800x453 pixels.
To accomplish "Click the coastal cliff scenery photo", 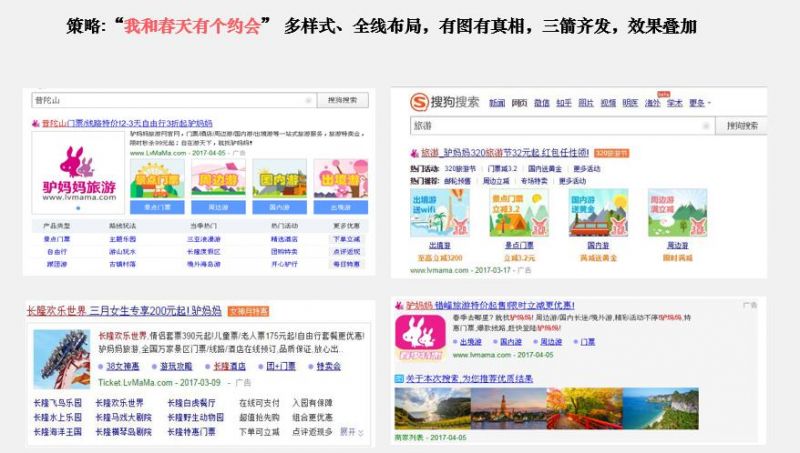I will (433, 409).
